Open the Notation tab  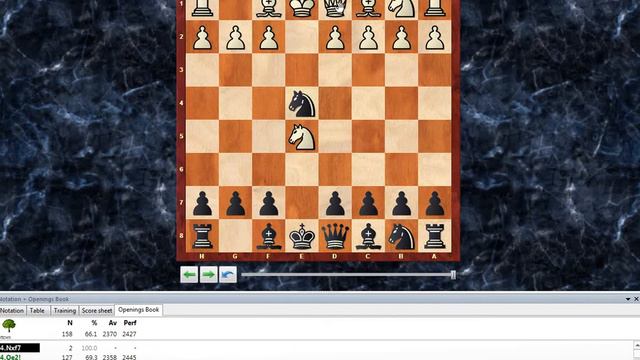pyautogui.click(x=12, y=311)
